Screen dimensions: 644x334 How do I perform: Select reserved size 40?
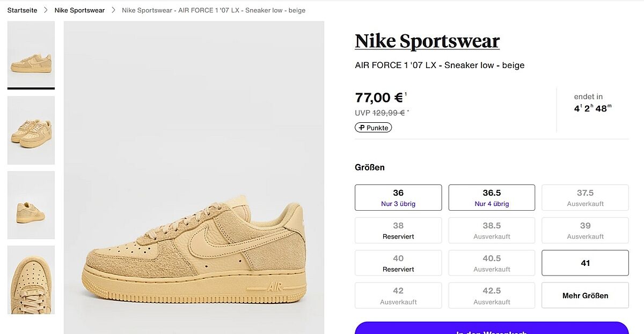[398, 263]
